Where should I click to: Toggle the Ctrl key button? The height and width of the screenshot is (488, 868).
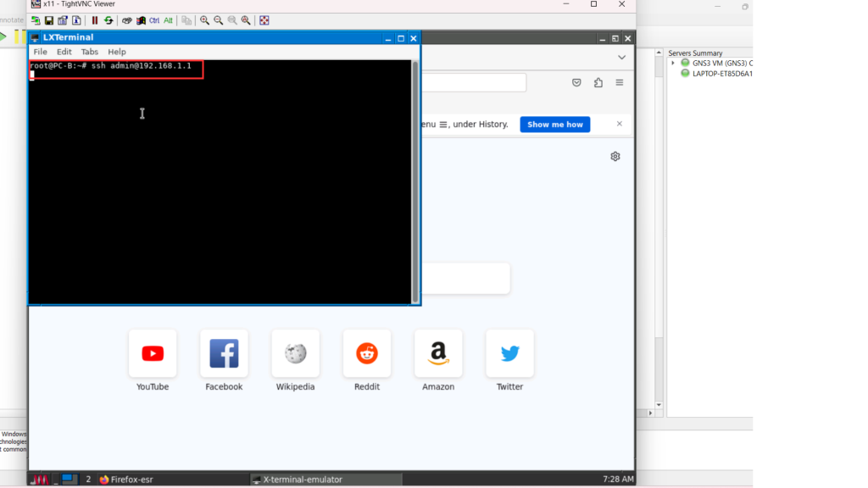(x=154, y=20)
